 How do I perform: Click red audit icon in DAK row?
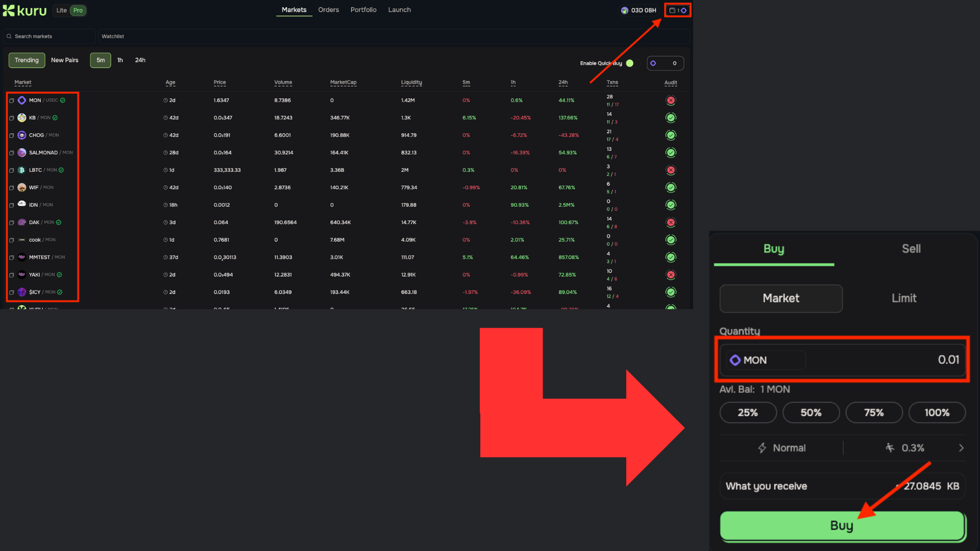coord(671,222)
